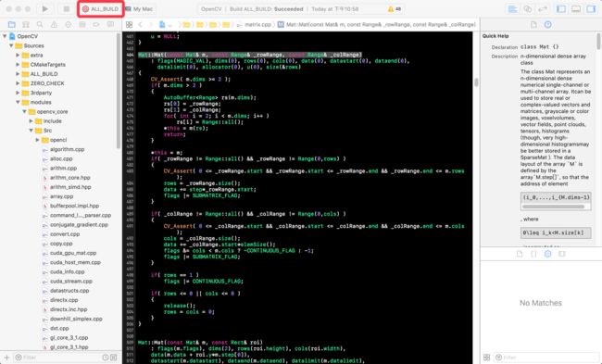The width and height of the screenshot is (602, 364).
Task: Show the Report navigator
Action: click(110, 25)
